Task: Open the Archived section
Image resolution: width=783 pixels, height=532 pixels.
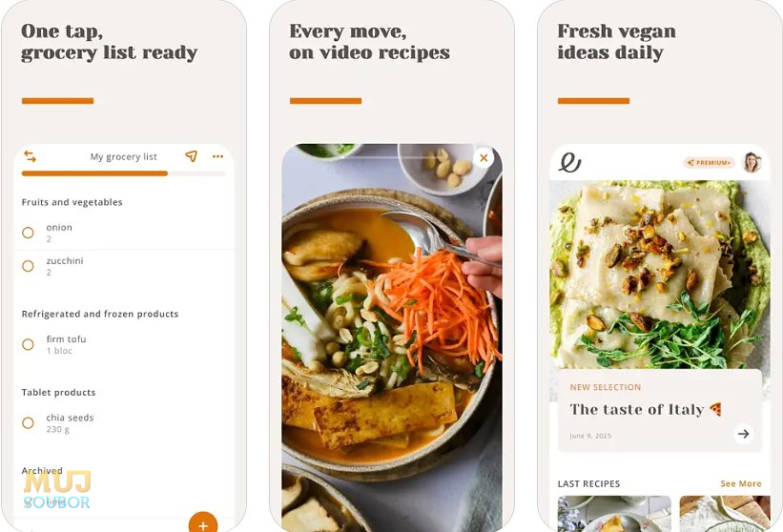Action: [42, 470]
